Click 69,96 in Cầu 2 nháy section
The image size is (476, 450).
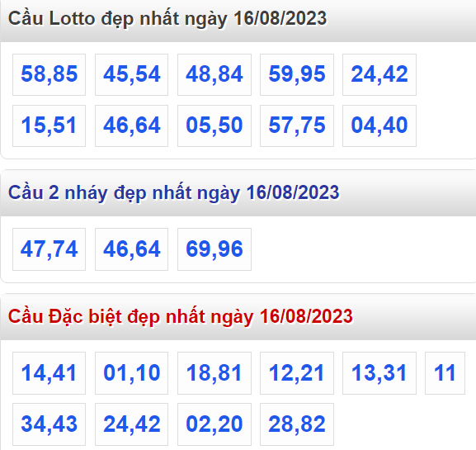pyautogui.click(x=214, y=249)
